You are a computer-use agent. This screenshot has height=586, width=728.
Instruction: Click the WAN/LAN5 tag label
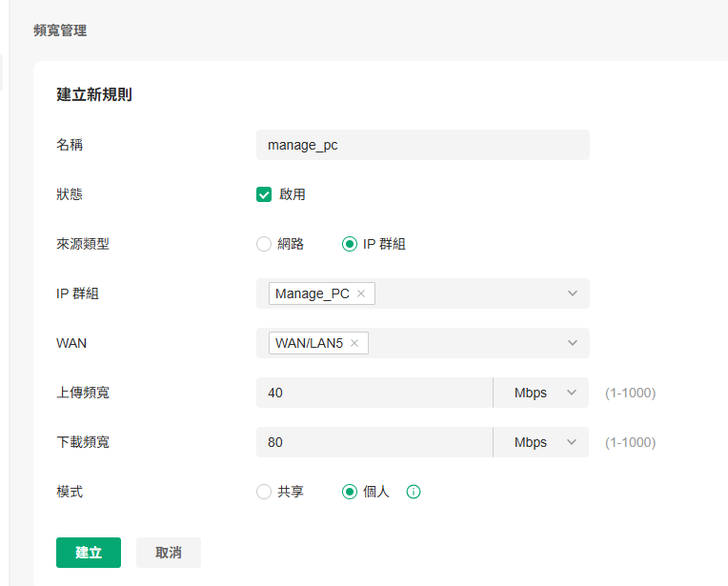click(x=309, y=343)
